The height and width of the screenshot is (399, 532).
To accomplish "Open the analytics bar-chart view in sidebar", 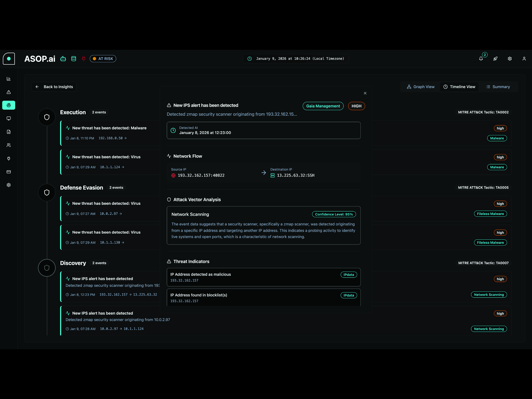I will pyautogui.click(x=9, y=79).
